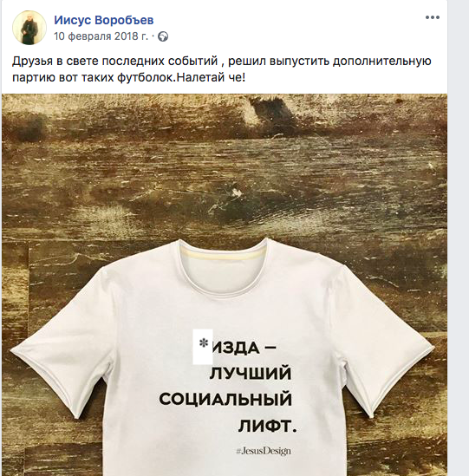Click the post text line starting Друзья в свете

(x=222, y=61)
